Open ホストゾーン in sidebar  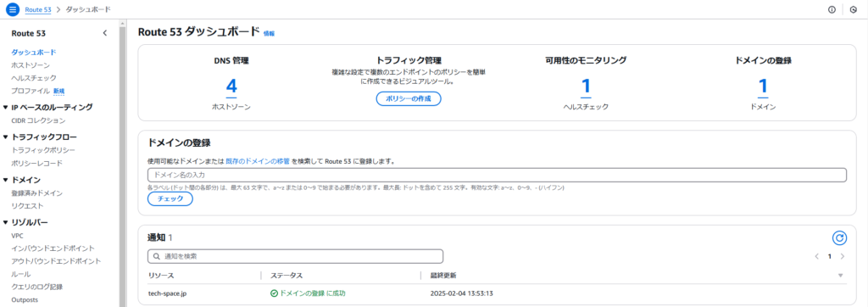[x=31, y=64]
